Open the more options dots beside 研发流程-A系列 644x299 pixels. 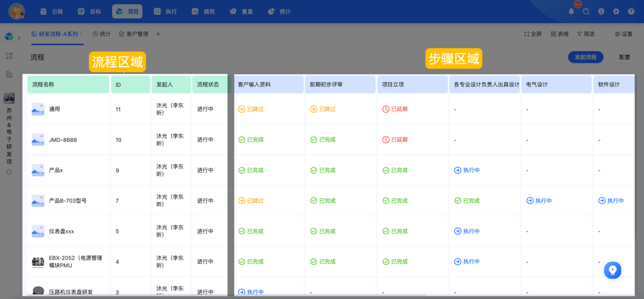coord(81,33)
